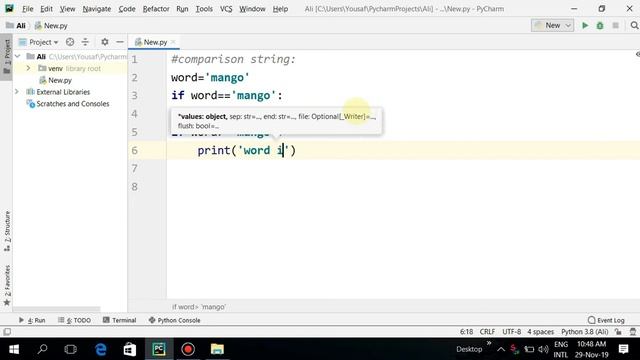Open the 6: TODO tool window
This screenshot has height=360, width=640.
click(74, 320)
